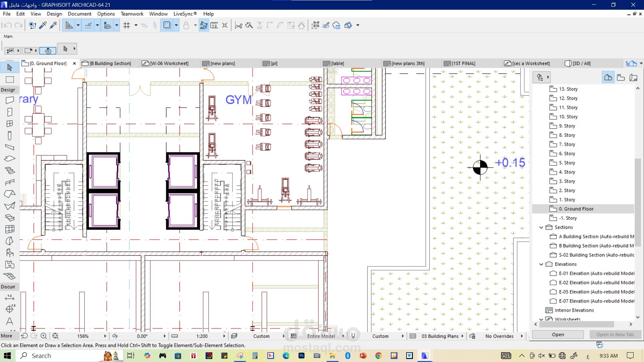Toggle the guide lines button

(88, 25)
